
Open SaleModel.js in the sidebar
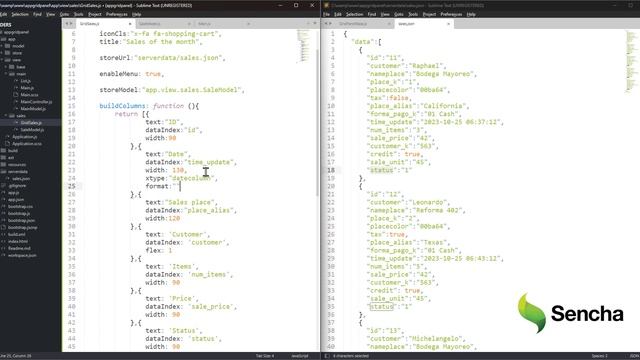[x=32, y=130]
